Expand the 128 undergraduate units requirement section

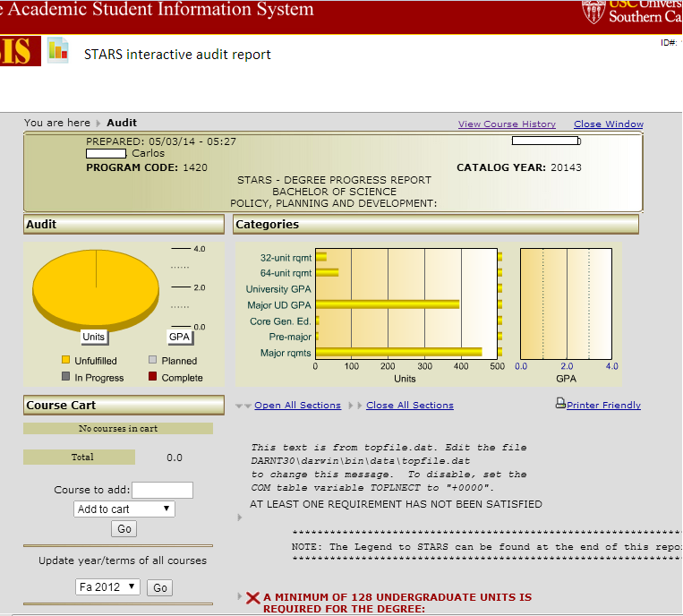239,596
